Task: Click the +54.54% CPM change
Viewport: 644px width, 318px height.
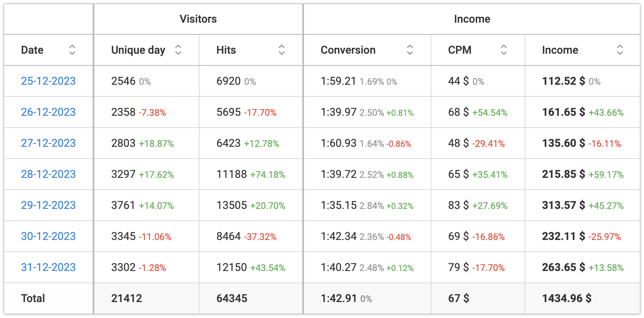Action: 490,112
